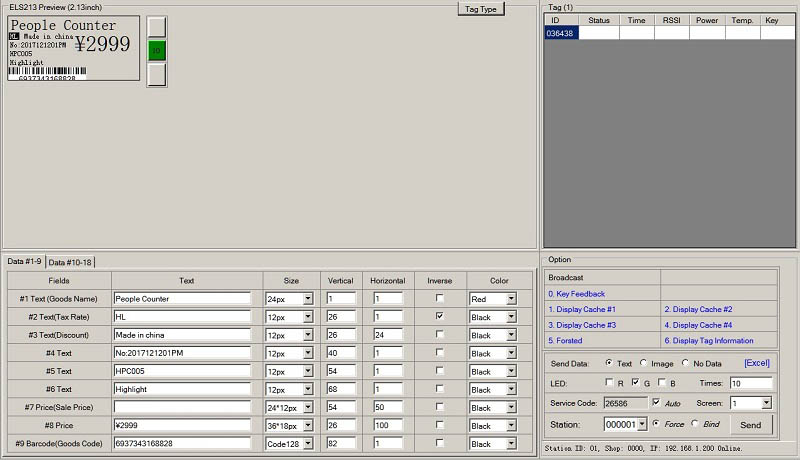This screenshot has height=460, width=800.
Task: Disable the G LED checkbox
Action: click(635, 382)
